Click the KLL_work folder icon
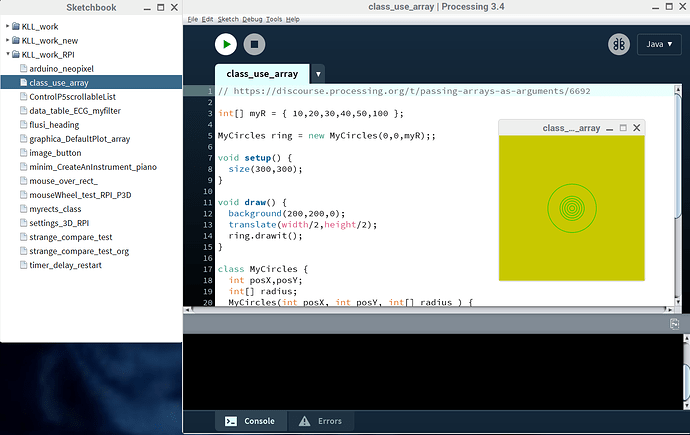This screenshot has width=690, height=435. tap(16, 26)
